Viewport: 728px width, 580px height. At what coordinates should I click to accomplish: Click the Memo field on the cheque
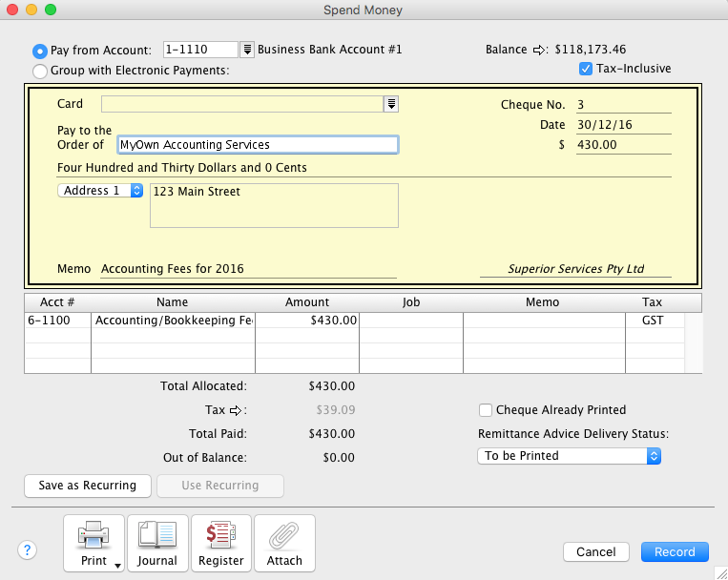[x=248, y=269]
